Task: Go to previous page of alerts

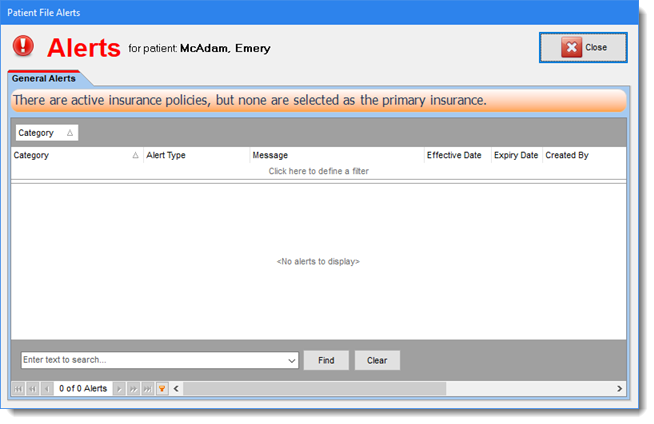Action: (33, 389)
